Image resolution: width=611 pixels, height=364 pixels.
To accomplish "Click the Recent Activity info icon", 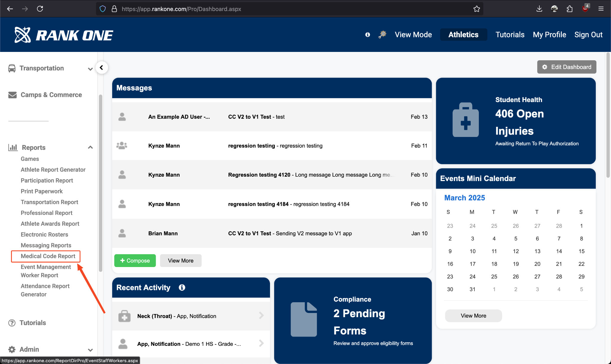I will pos(182,287).
